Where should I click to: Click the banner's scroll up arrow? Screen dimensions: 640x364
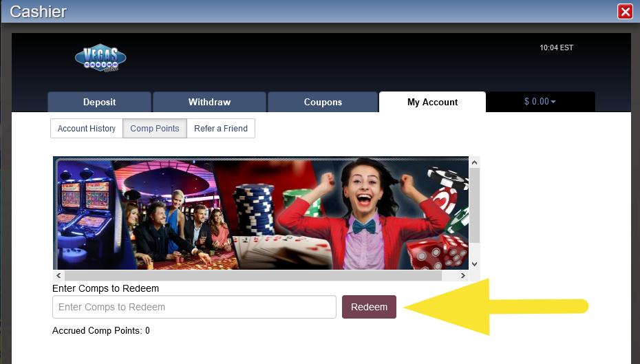pyautogui.click(x=474, y=162)
